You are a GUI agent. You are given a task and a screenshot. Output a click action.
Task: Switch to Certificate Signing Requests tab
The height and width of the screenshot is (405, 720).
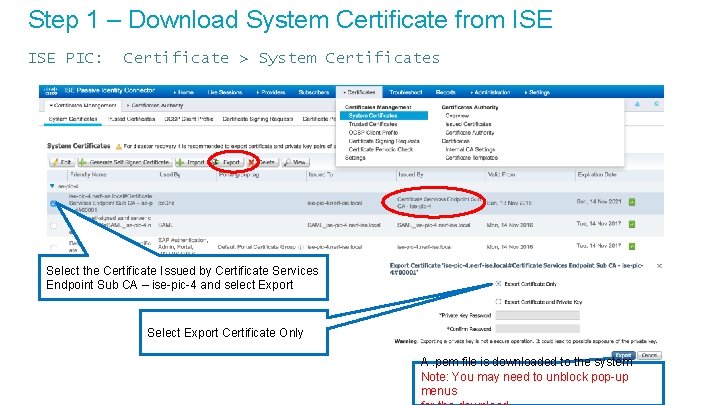[x=258, y=119]
